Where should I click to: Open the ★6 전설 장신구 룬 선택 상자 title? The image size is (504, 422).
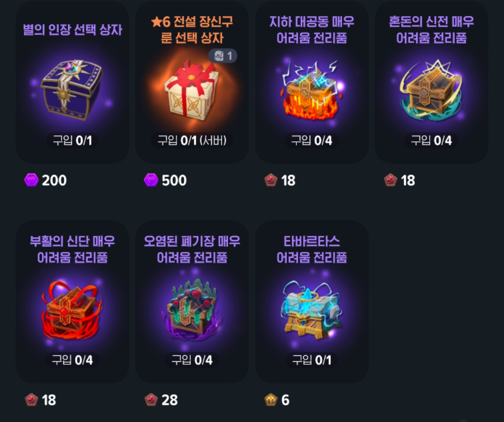192,30
